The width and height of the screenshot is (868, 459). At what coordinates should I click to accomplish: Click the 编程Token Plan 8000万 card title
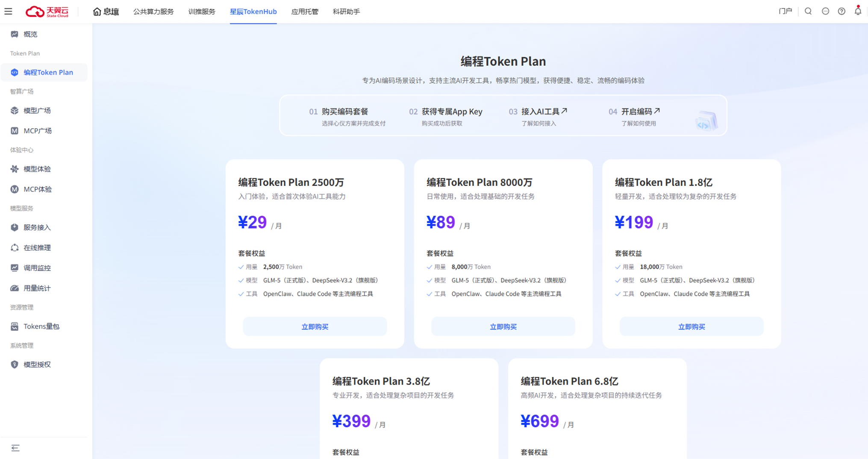pyautogui.click(x=480, y=182)
